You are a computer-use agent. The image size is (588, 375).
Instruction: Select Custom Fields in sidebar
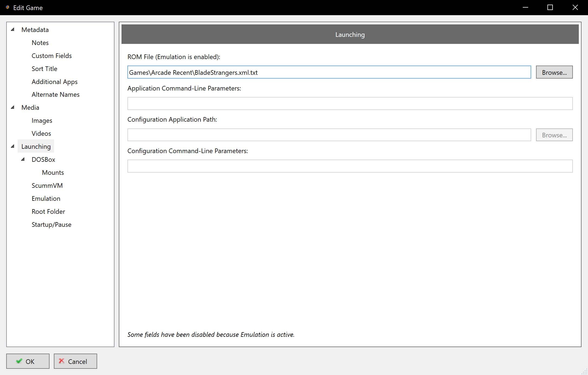52,56
